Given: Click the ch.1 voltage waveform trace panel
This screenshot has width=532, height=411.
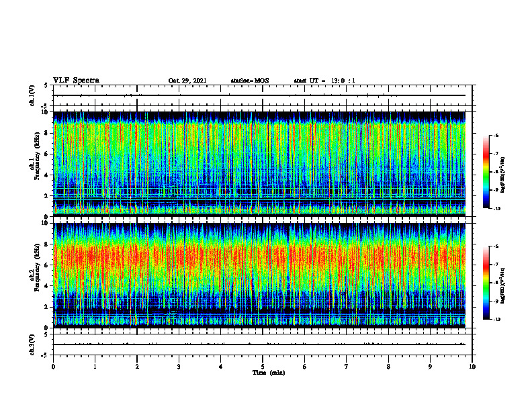Looking at the screenshot, I should click(x=263, y=95).
